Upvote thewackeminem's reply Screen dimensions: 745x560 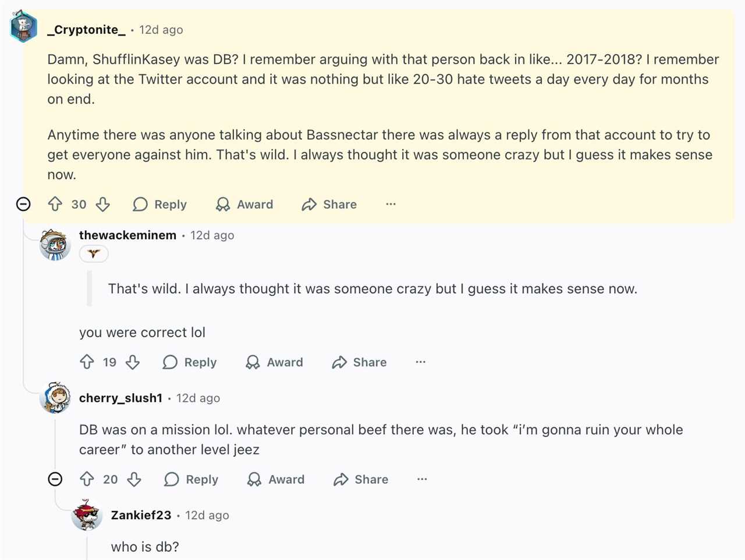coord(87,362)
